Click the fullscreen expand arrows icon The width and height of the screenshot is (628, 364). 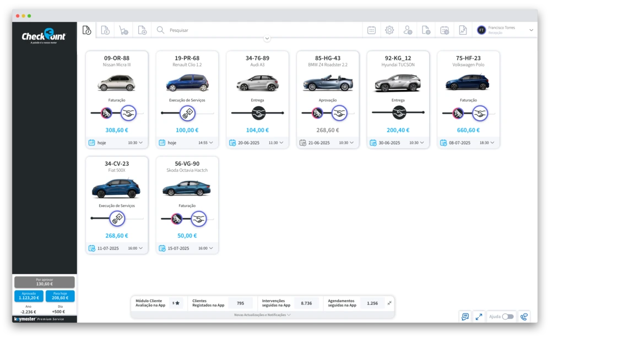pyautogui.click(x=479, y=317)
